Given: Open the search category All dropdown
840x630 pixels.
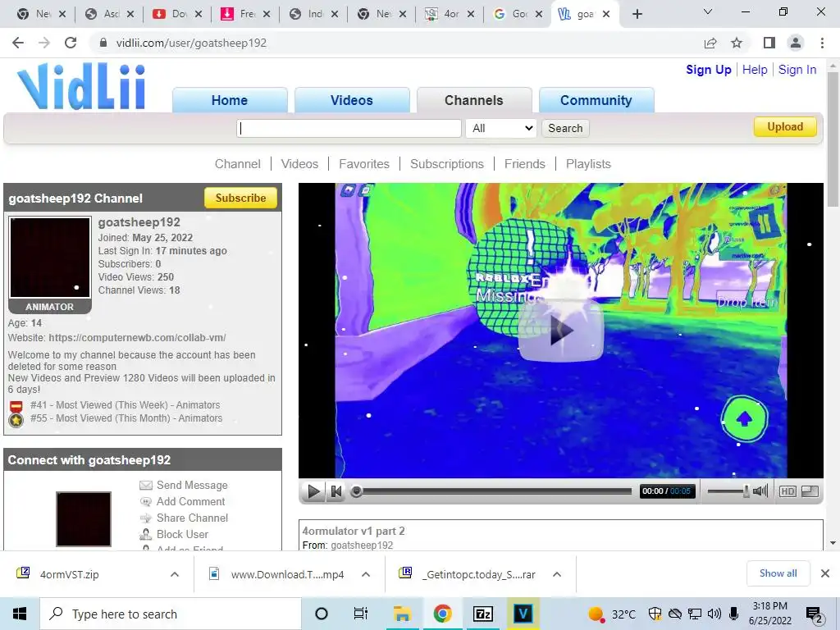Looking at the screenshot, I should (501, 128).
